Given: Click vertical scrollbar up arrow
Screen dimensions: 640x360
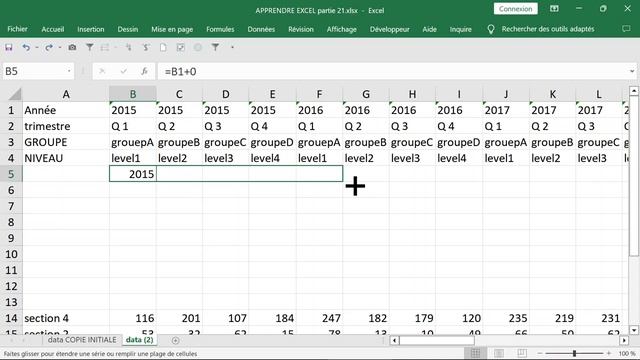Looking at the screenshot, I should 634,91.
